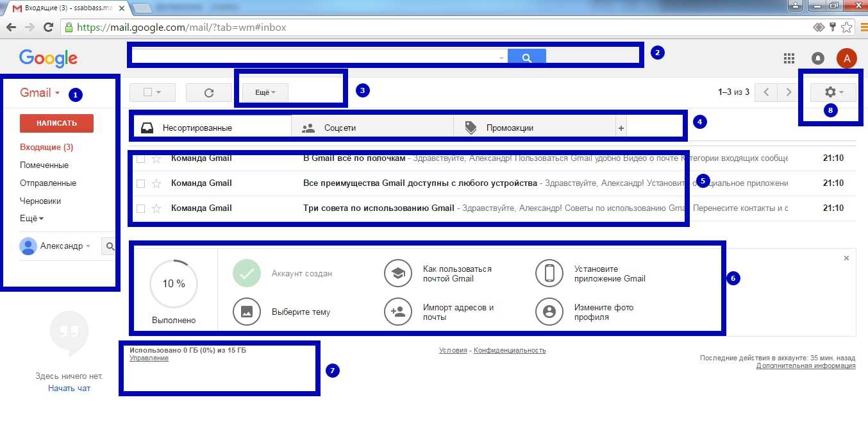
Task: Tick checkbox for "Три совета" email
Action: tap(141, 208)
